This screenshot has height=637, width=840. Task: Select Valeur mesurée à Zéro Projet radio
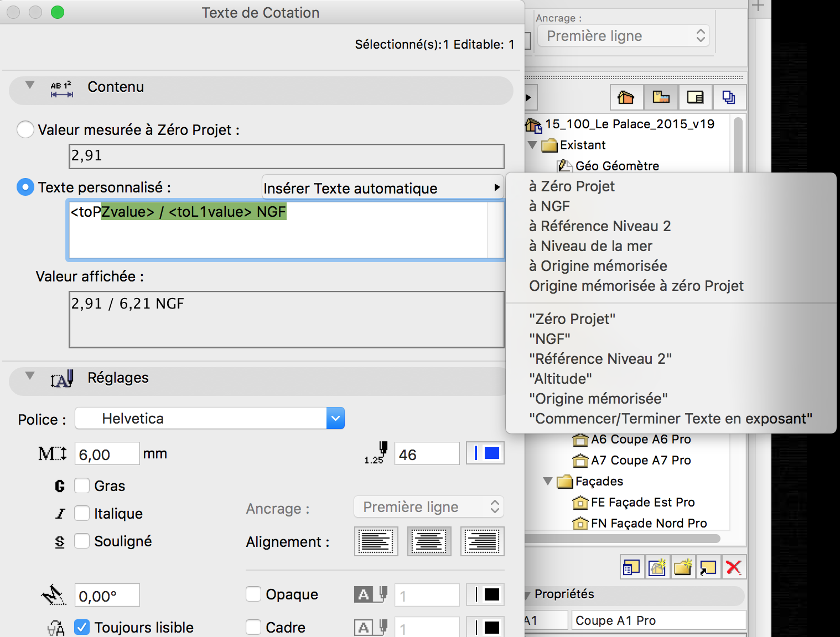pos(25,129)
